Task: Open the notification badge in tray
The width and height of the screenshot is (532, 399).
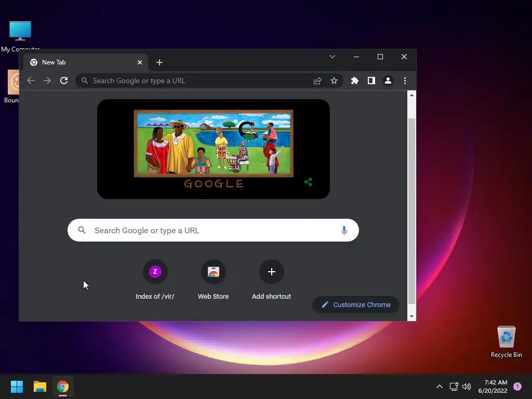Action: (517, 387)
